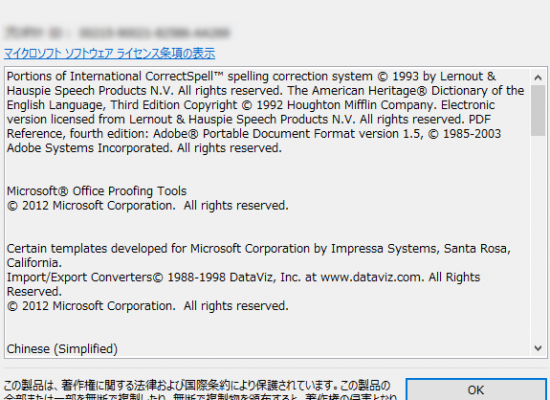Click the copyright line under Proofing Tools

click(148, 206)
